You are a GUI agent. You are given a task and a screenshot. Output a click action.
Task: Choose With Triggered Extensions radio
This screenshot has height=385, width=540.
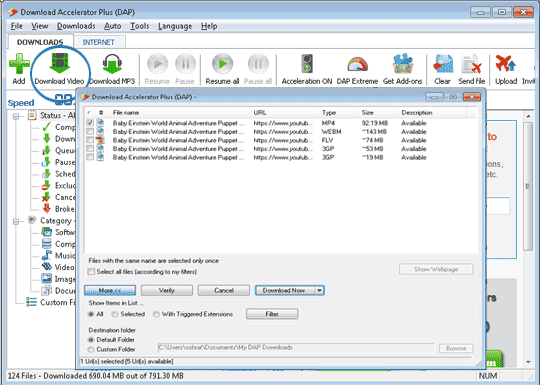point(156,314)
